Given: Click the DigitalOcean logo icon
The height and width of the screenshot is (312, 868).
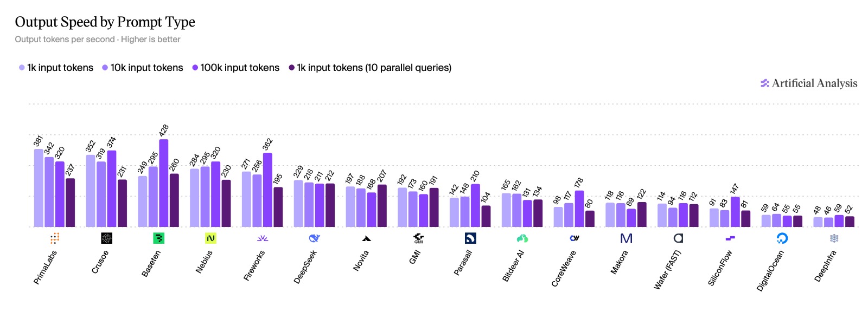Looking at the screenshot, I should click(782, 238).
